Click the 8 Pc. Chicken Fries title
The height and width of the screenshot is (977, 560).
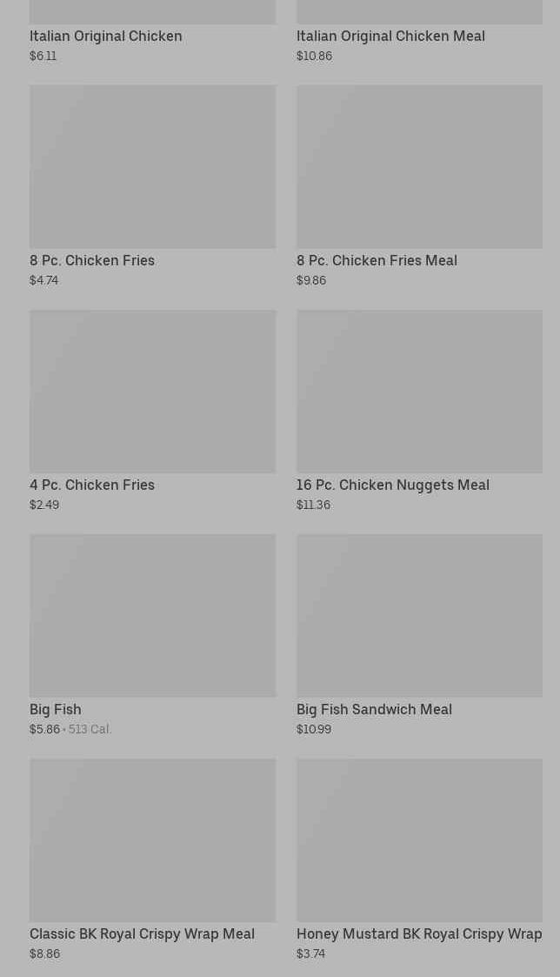92,260
